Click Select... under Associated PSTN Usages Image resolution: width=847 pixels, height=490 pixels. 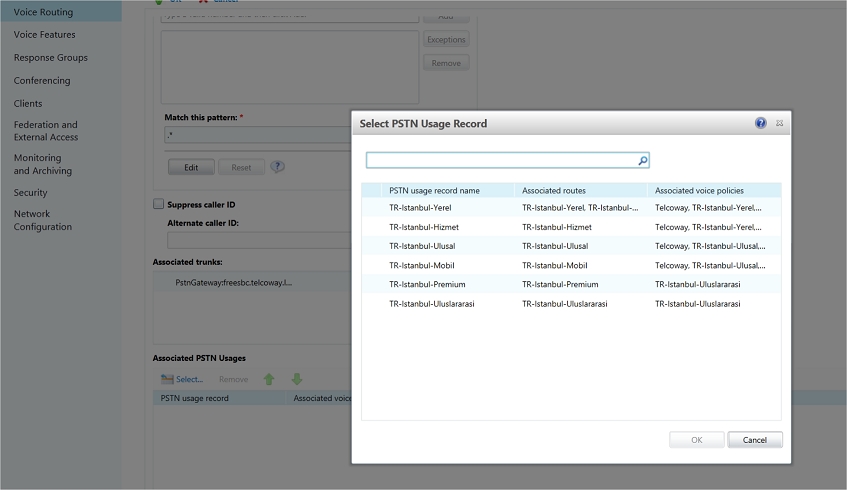(x=182, y=379)
